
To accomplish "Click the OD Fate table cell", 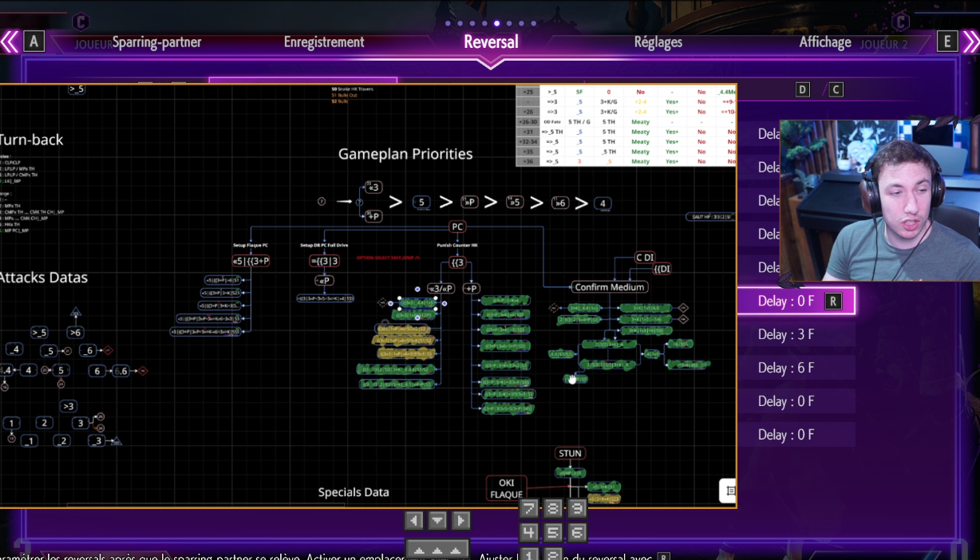I will click(552, 121).
